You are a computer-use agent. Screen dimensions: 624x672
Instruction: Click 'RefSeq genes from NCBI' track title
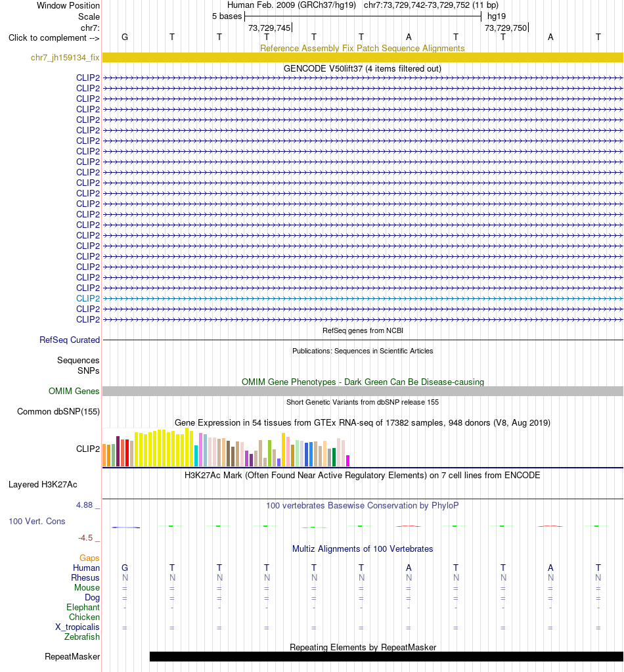pyautogui.click(x=363, y=330)
